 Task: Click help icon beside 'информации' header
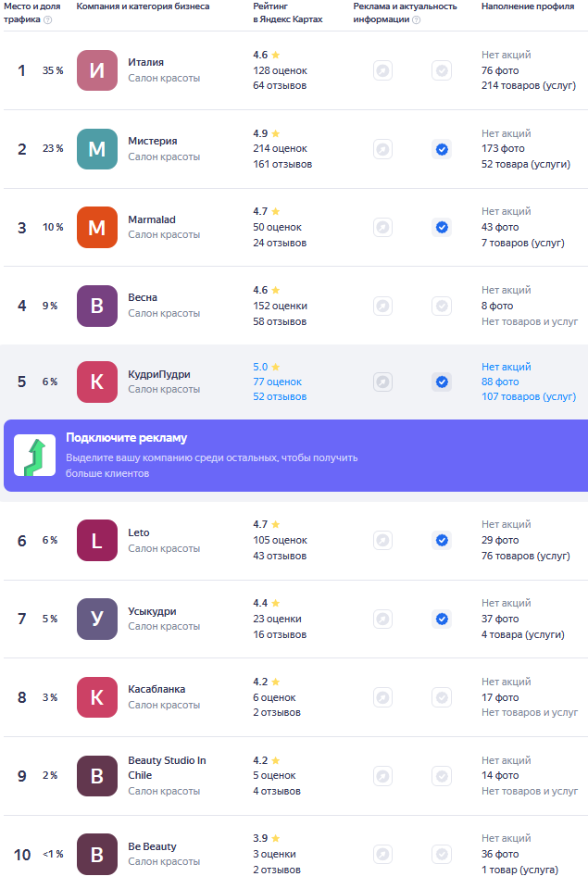pyautogui.click(x=416, y=19)
